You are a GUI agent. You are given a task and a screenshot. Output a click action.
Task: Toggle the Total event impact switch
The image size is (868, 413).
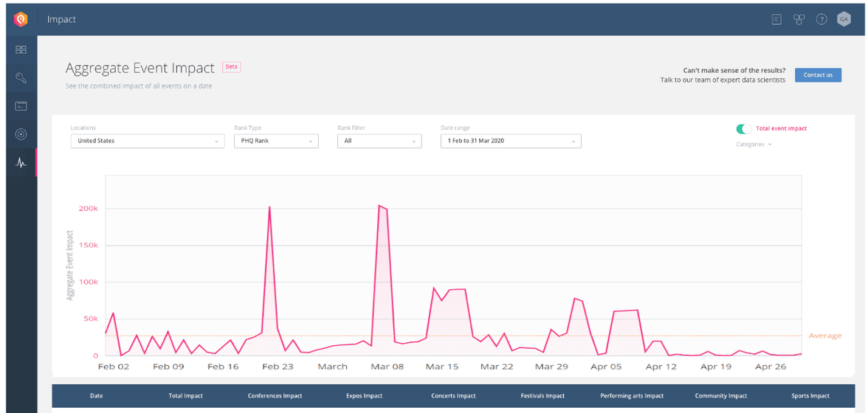tap(743, 129)
